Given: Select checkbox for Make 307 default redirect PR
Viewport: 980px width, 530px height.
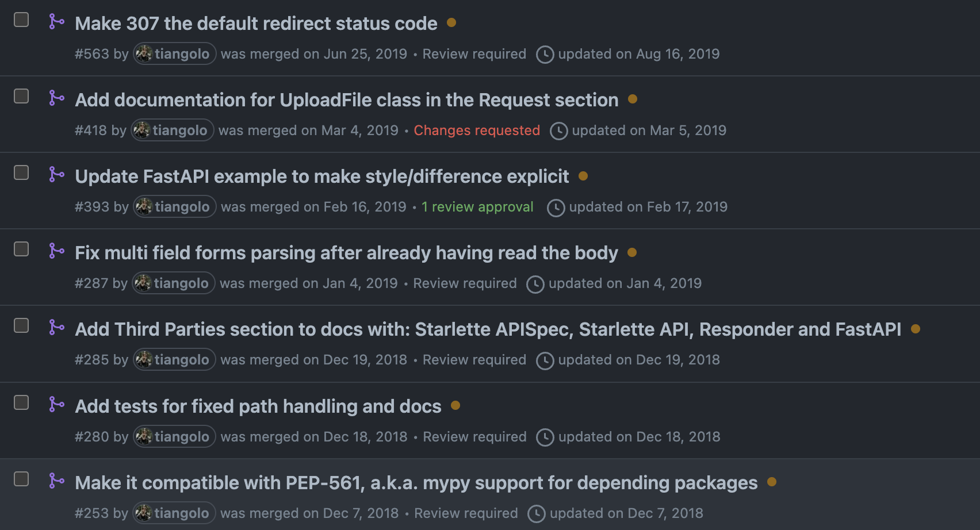Looking at the screenshot, I should point(21,20).
